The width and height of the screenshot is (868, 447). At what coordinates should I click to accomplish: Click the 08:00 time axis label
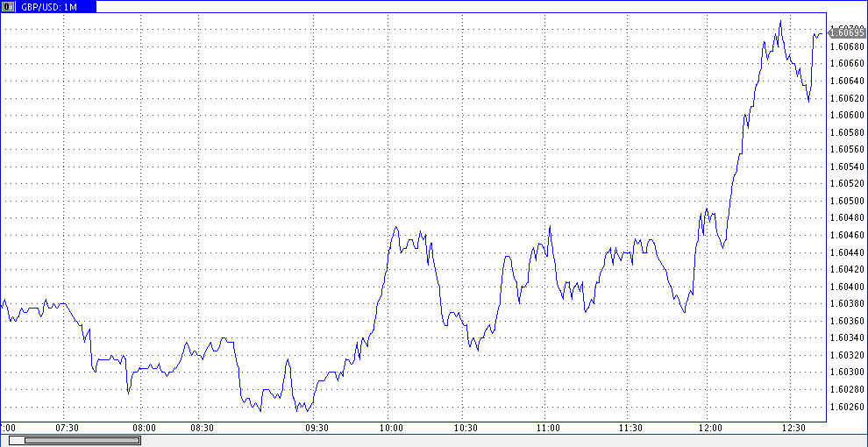pos(145,429)
